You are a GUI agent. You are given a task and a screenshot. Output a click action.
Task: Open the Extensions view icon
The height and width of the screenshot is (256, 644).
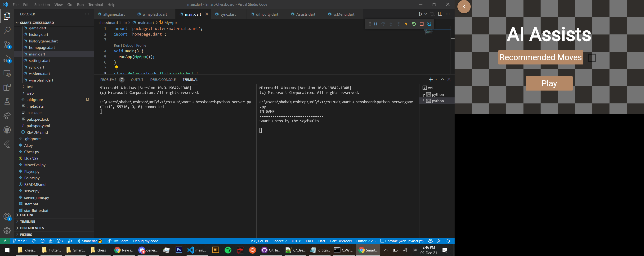(7, 87)
